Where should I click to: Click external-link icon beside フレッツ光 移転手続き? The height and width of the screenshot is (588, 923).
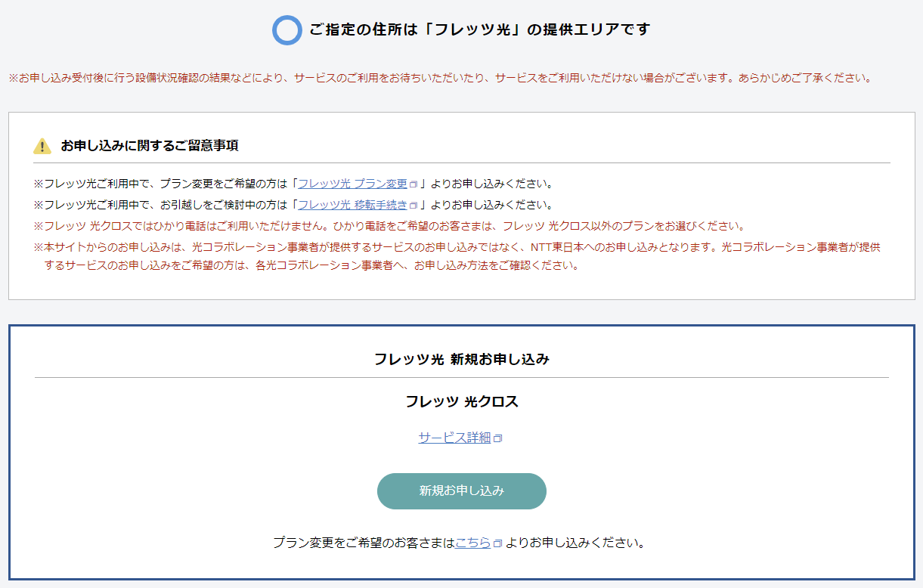click(x=413, y=205)
